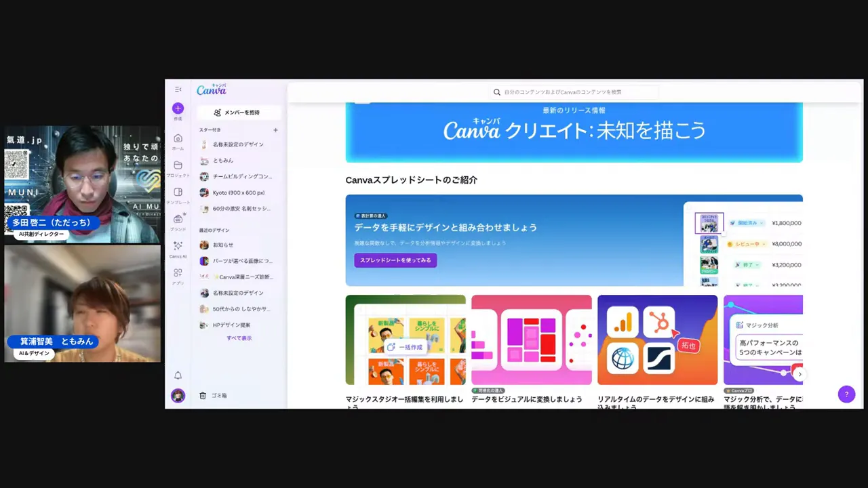This screenshot has width=868, height=488.
Task: Open the アプリ (Apps) icon
Action: click(x=178, y=273)
